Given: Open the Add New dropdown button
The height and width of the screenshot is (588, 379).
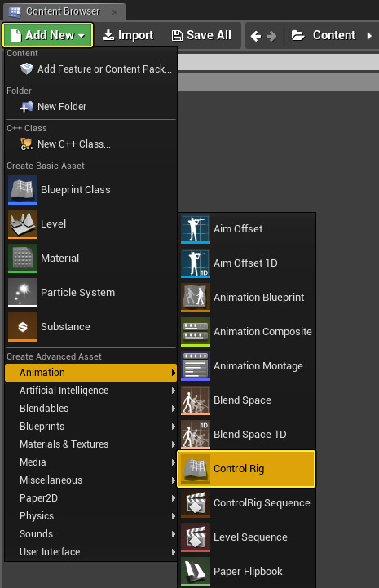Looking at the screenshot, I should click(x=47, y=35).
